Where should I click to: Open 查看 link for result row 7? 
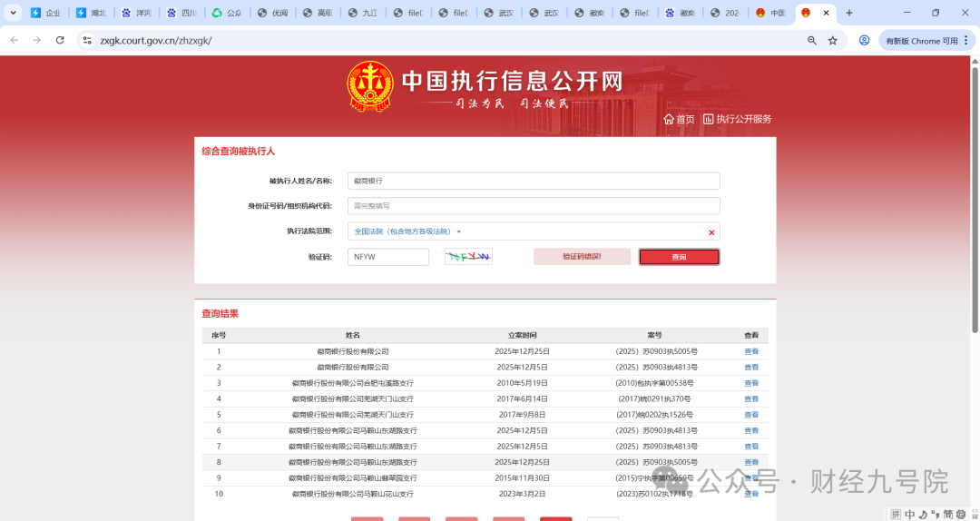[x=751, y=447]
